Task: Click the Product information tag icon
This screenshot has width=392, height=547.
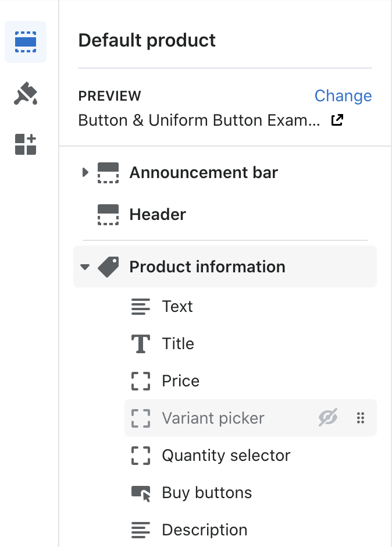Action: point(108,267)
